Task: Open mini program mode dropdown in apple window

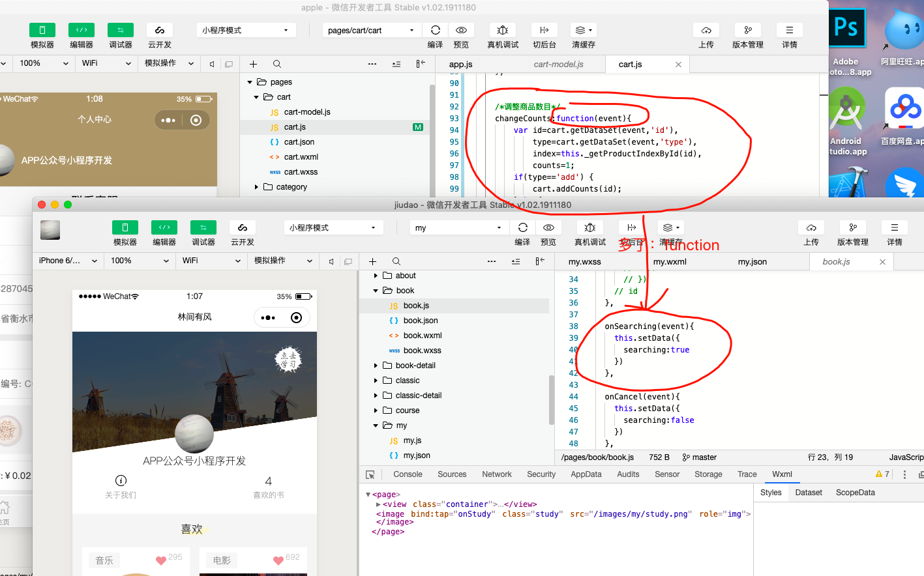Action: (x=246, y=30)
